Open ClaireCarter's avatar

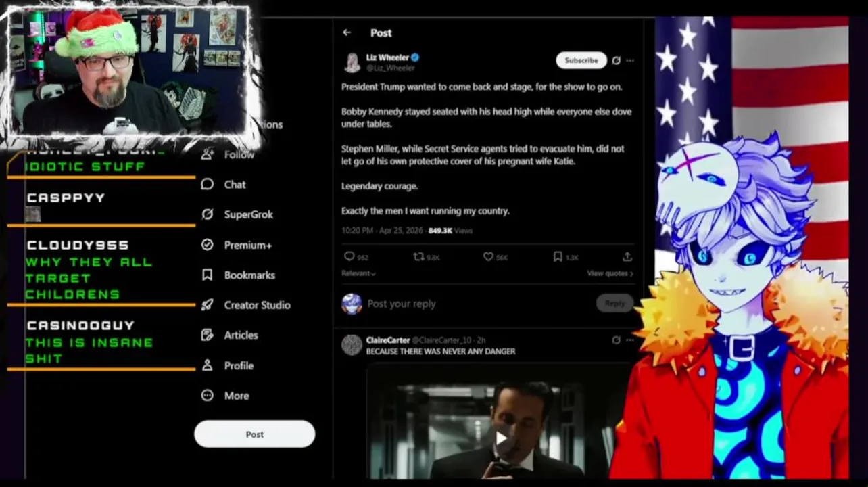pyautogui.click(x=352, y=345)
